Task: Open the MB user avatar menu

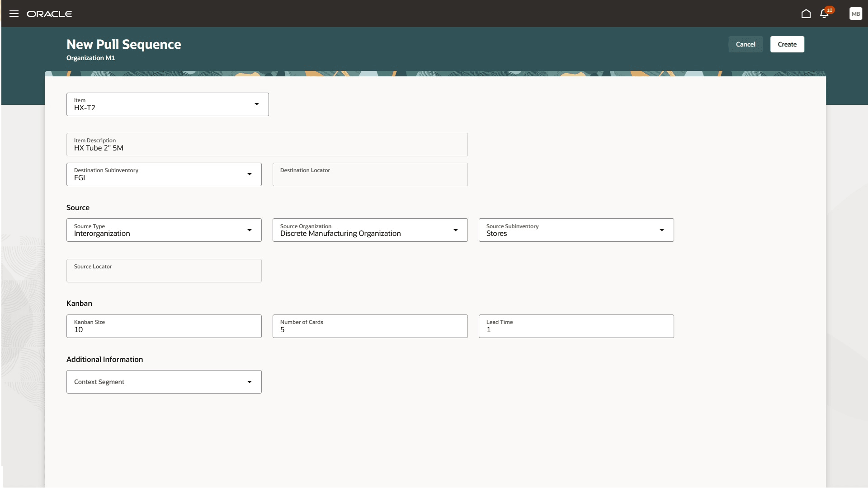Action: point(855,14)
